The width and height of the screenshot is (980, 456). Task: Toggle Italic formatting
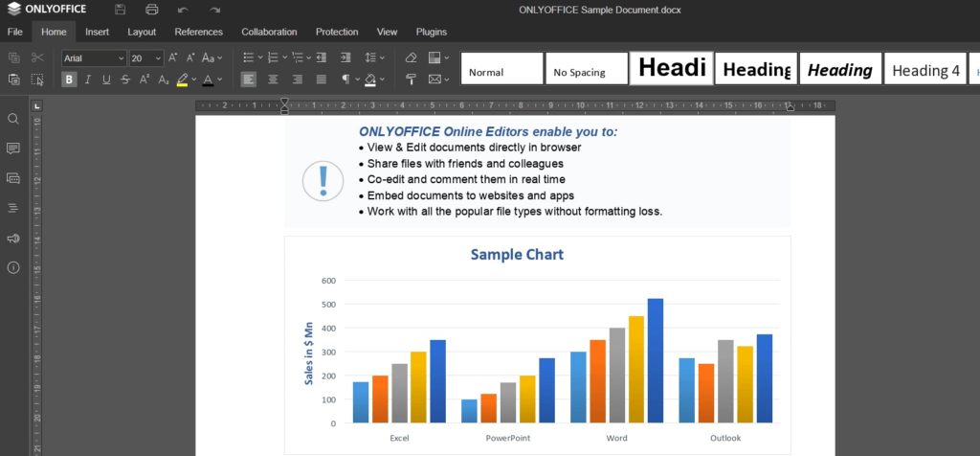(87, 80)
